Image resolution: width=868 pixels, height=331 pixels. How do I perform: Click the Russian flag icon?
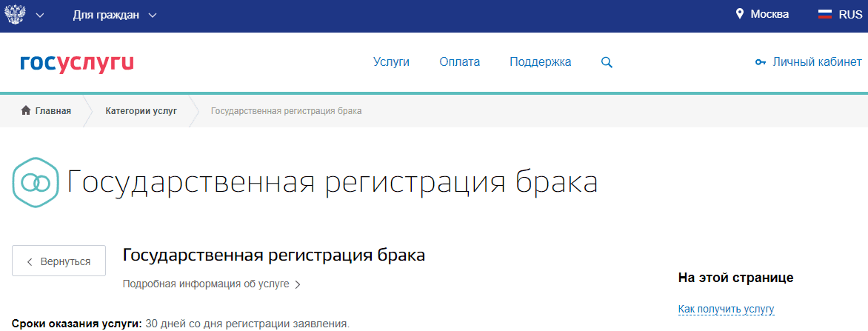825,14
